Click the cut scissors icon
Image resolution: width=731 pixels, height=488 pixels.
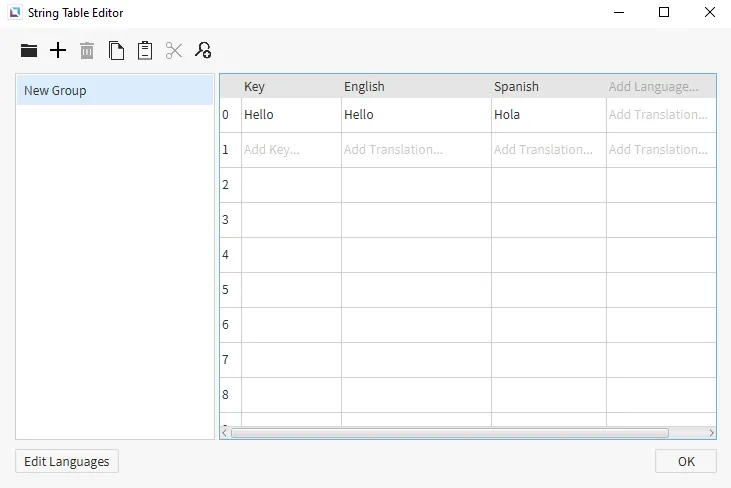(174, 51)
